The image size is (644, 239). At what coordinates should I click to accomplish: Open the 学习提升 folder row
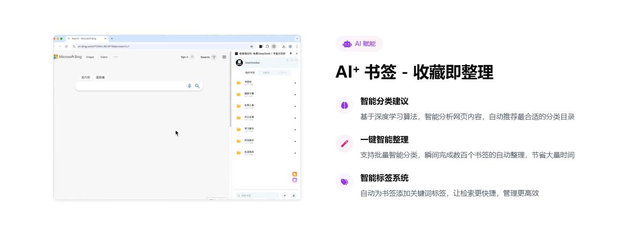pos(266,130)
